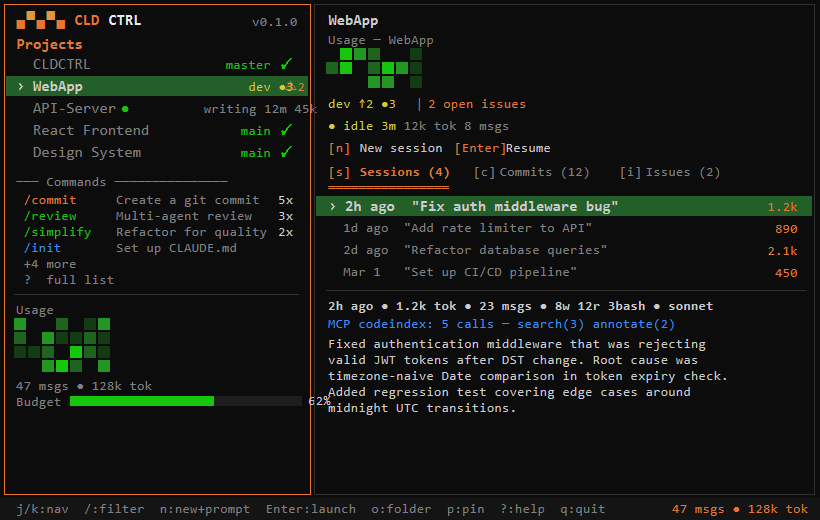Screen dimensions: 820x520
Task: Click the green active dot beside API-Server
Action: pyautogui.click(x=125, y=109)
